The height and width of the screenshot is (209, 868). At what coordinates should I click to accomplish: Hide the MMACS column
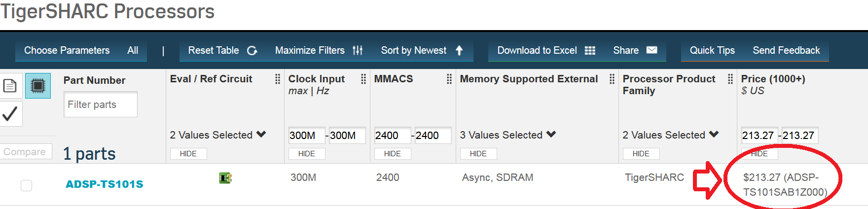[393, 154]
